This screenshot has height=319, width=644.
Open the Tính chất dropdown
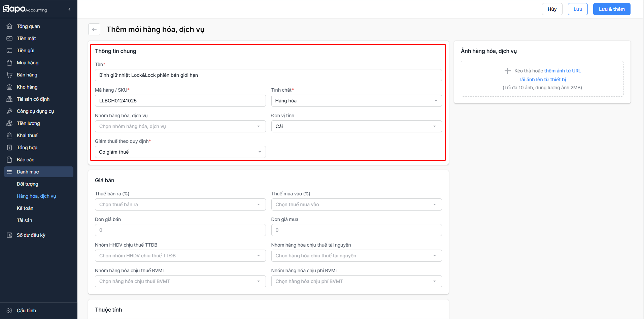pos(356,101)
